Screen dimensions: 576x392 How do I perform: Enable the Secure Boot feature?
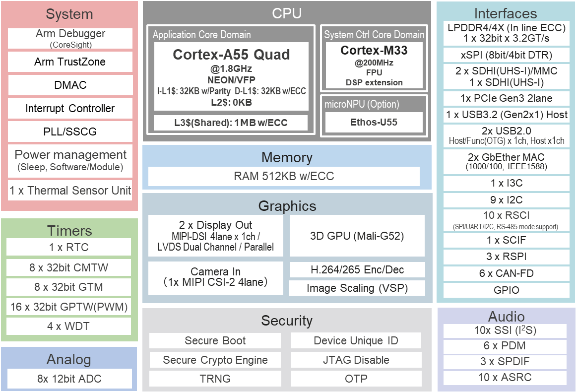[x=215, y=341]
